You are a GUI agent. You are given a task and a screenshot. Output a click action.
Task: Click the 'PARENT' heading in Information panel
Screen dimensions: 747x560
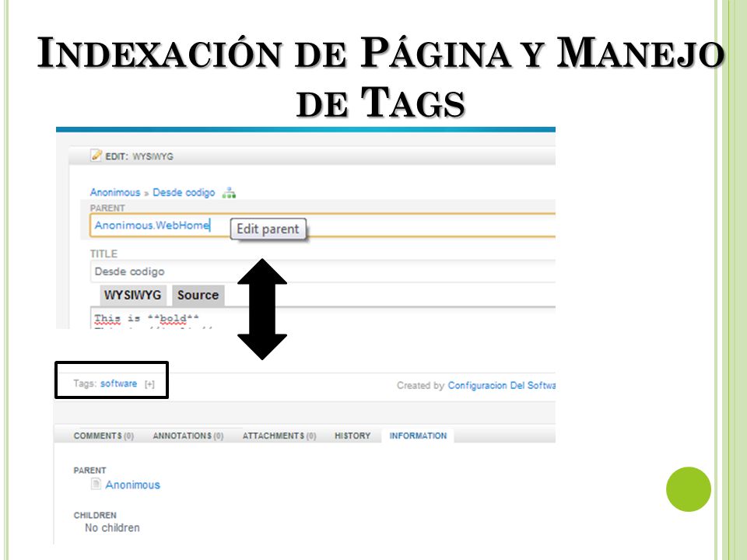[89, 471]
